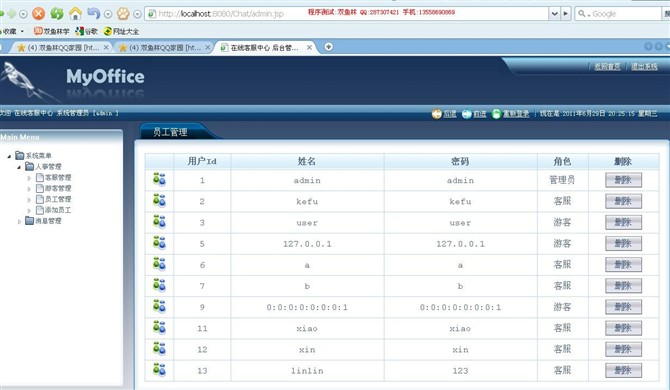670x390 pixels.
Task: Delete user with Id 6
Action: [x=623, y=264]
